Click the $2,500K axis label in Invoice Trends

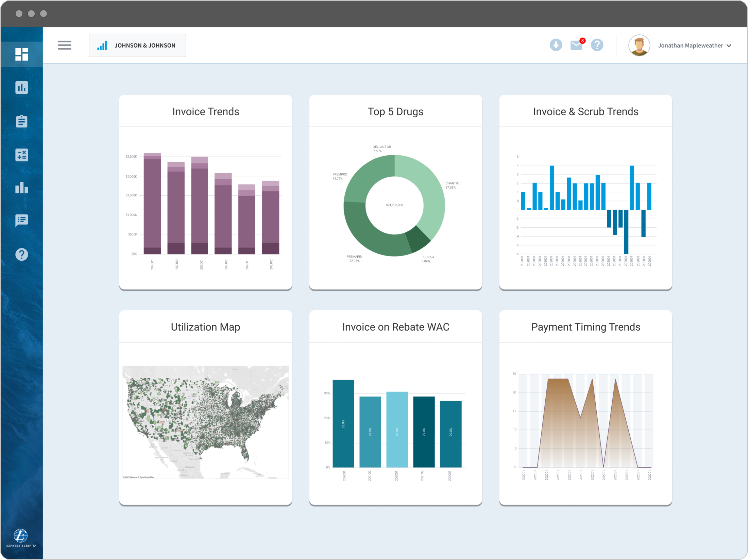131,157
